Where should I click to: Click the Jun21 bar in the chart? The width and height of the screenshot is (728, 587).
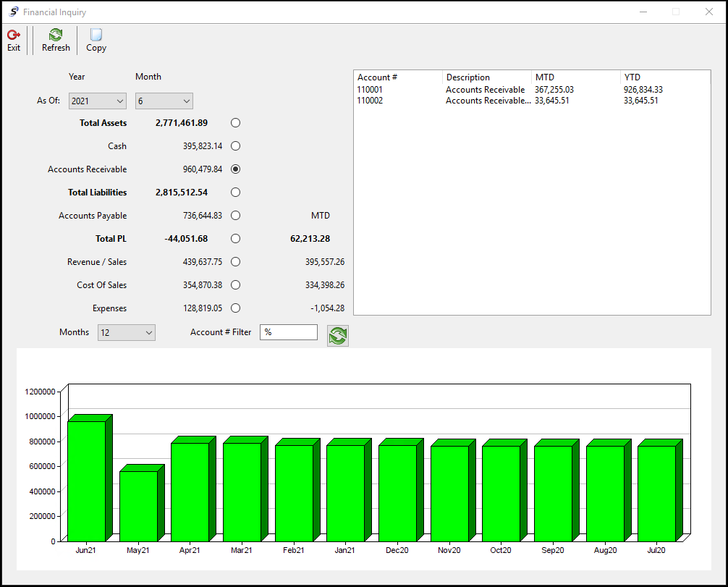[x=87, y=481]
